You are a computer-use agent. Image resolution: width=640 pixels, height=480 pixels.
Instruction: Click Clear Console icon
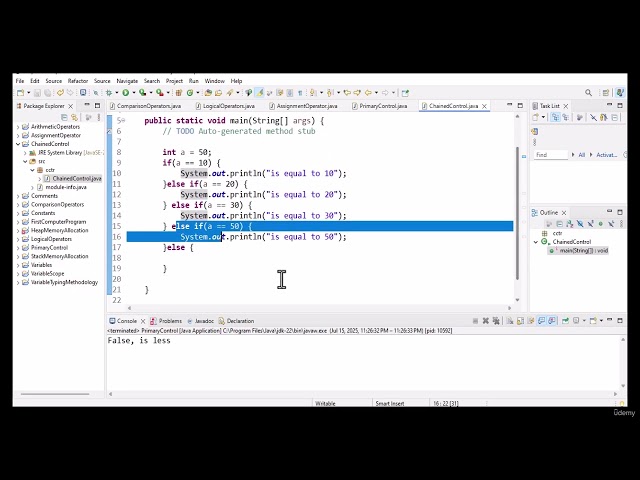click(510, 321)
